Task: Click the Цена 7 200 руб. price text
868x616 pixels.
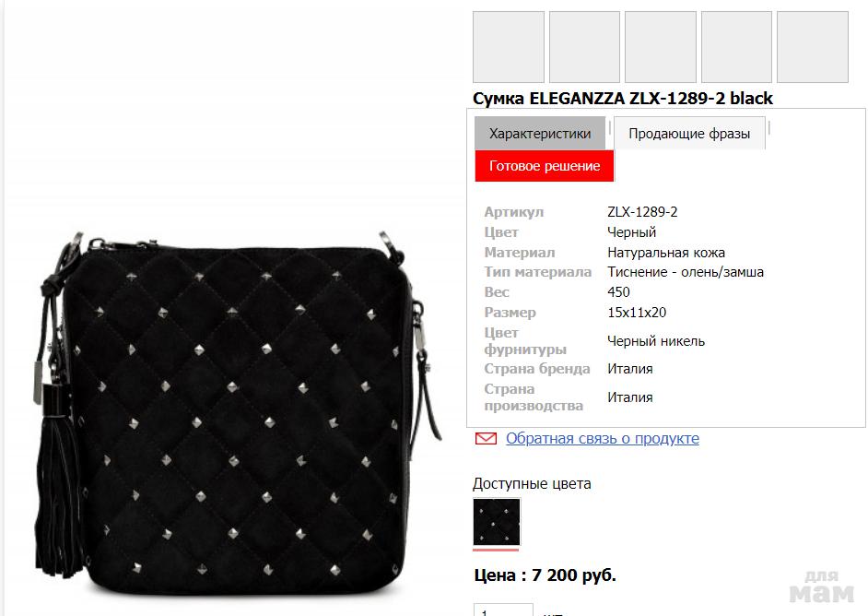Action: click(x=545, y=575)
